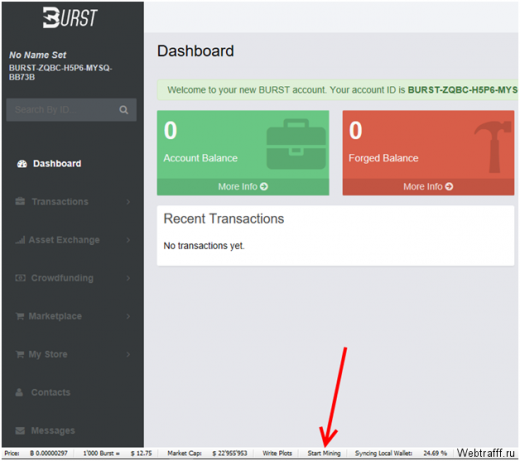Click the Market Cap label

[x=184, y=453]
